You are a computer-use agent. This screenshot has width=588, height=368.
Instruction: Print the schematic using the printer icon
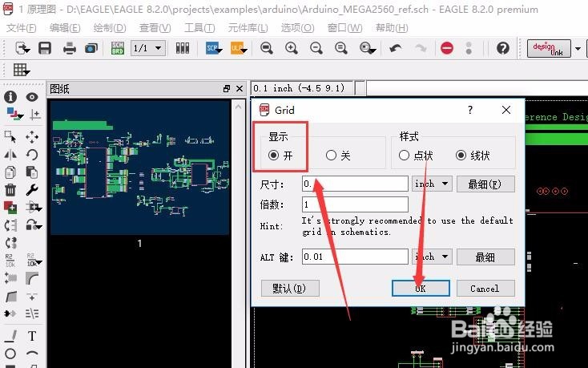pyautogui.click(x=70, y=48)
